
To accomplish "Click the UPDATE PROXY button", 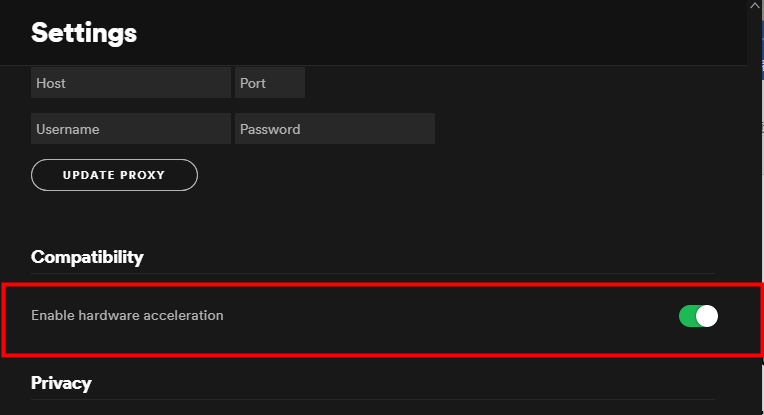I will point(114,175).
